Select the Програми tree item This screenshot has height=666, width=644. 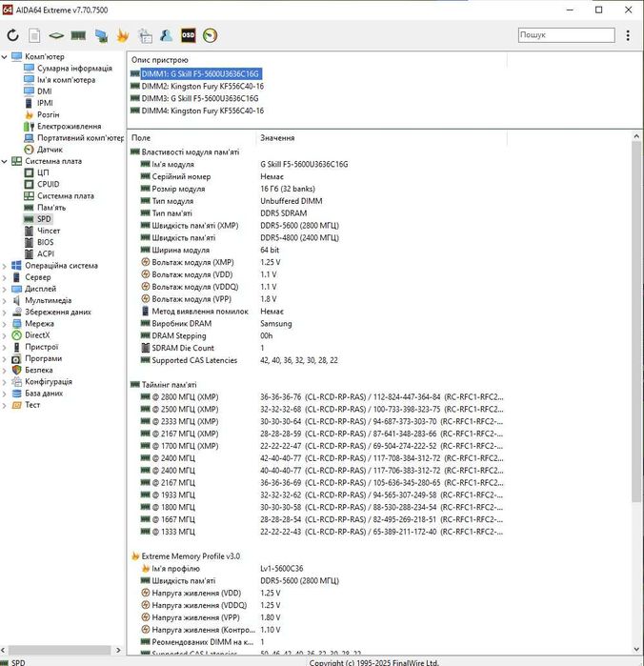[43, 358]
